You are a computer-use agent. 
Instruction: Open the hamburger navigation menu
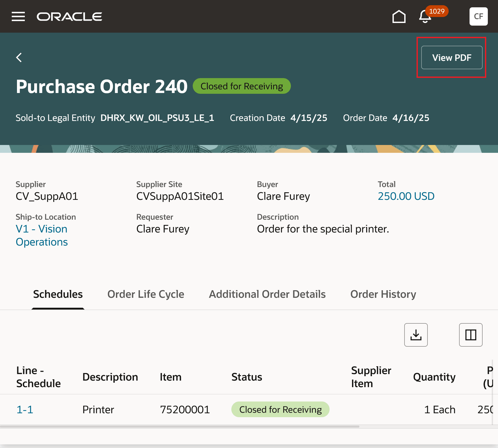coord(18,16)
